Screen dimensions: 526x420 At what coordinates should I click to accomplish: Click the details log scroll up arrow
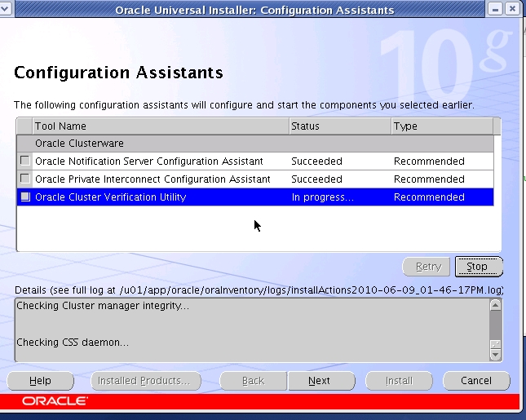[x=496, y=305]
